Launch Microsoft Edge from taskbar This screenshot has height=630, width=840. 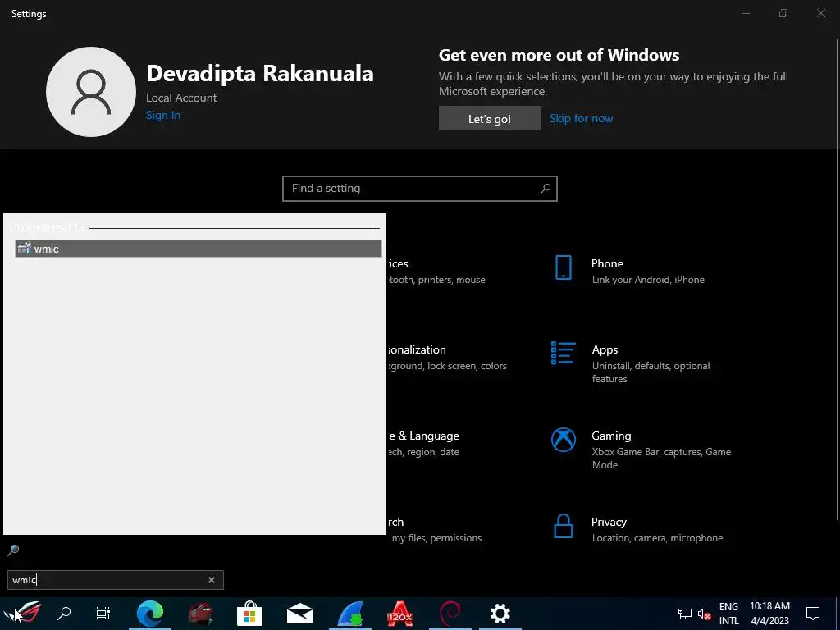(x=150, y=614)
